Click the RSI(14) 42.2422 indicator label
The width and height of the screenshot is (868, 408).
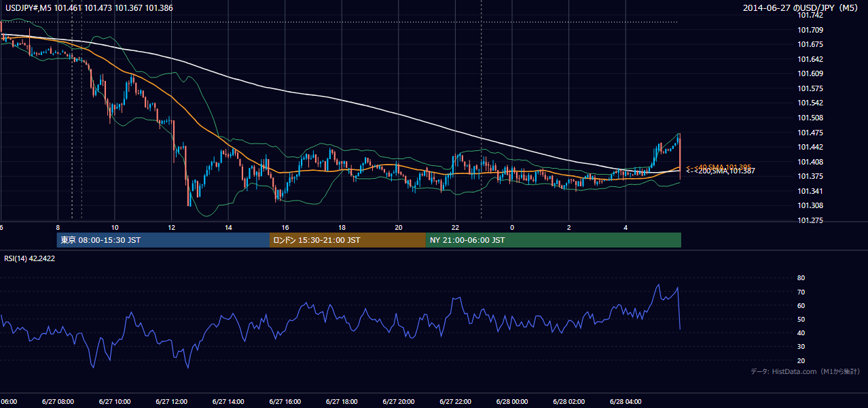click(30, 258)
